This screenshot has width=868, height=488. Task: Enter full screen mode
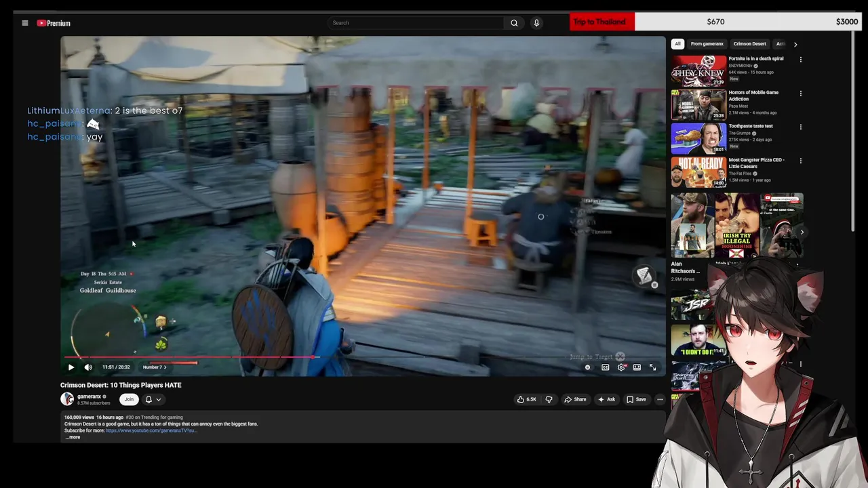click(x=653, y=367)
